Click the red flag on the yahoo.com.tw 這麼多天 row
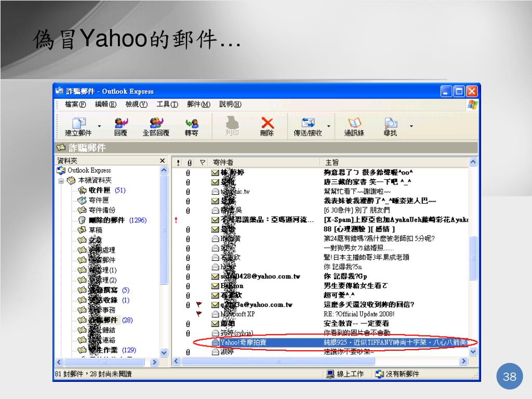This screenshot has width=532, height=399. [x=199, y=304]
